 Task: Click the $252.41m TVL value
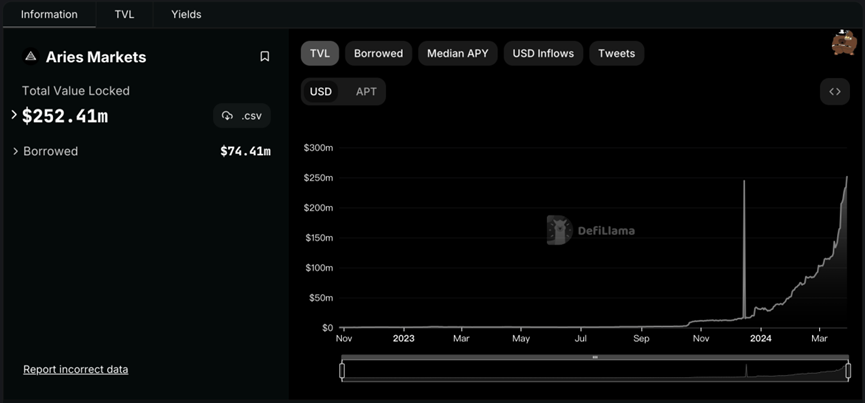pyautogui.click(x=65, y=116)
